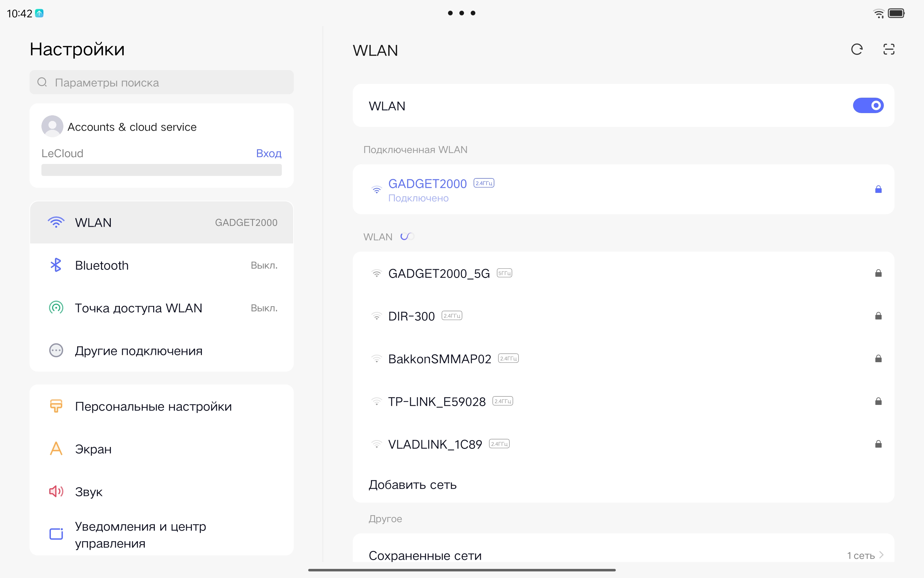Open Bluetooth settings
This screenshot has width=924, height=578.
pos(162,265)
